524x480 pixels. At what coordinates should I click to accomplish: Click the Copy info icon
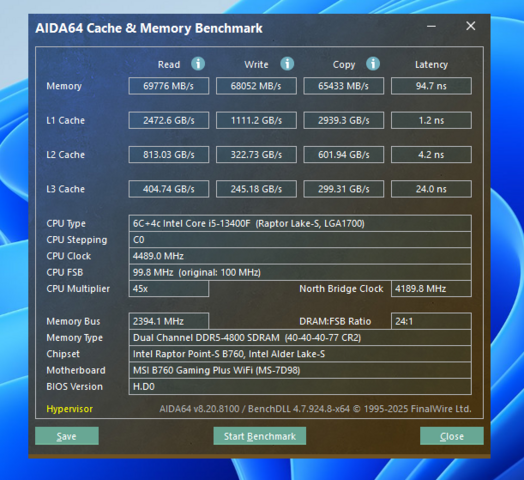click(x=373, y=64)
